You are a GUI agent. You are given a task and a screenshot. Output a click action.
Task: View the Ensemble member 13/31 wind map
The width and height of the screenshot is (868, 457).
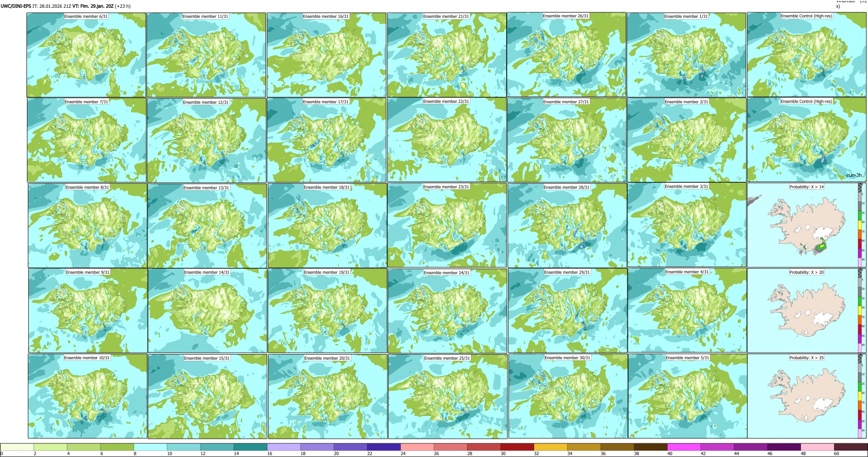(x=207, y=226)
